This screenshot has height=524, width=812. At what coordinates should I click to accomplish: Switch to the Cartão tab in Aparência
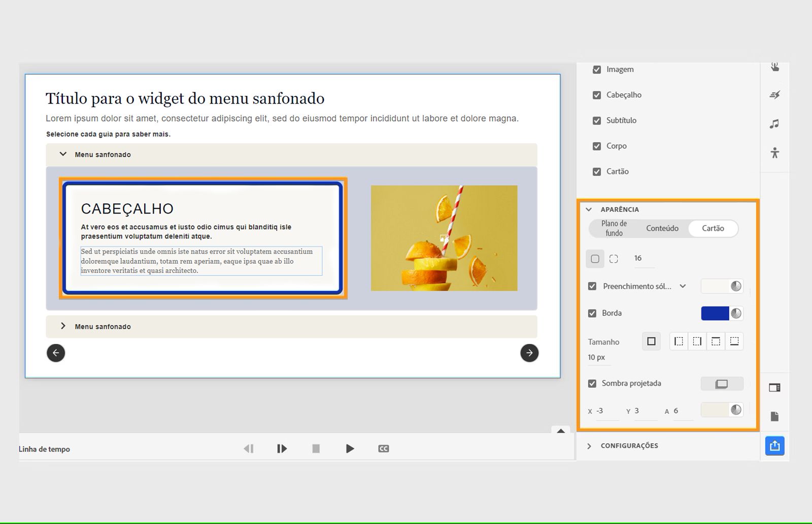713,228
